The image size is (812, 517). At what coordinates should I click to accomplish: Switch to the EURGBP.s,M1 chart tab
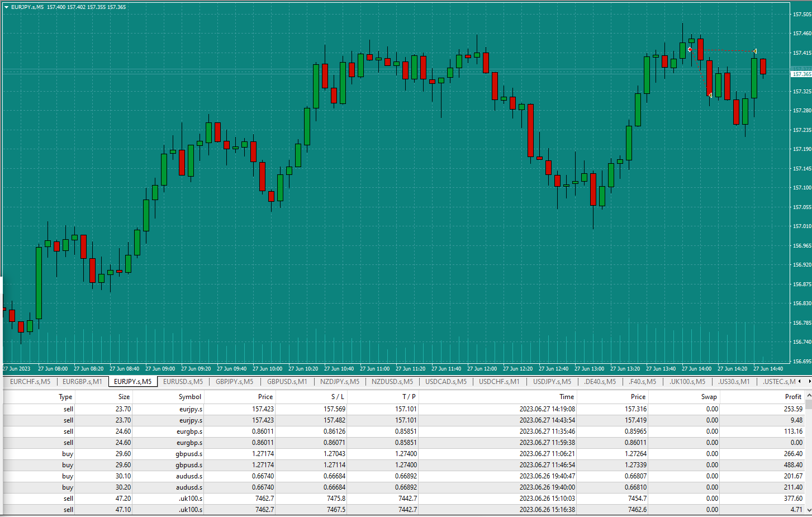tap(82, 382)
